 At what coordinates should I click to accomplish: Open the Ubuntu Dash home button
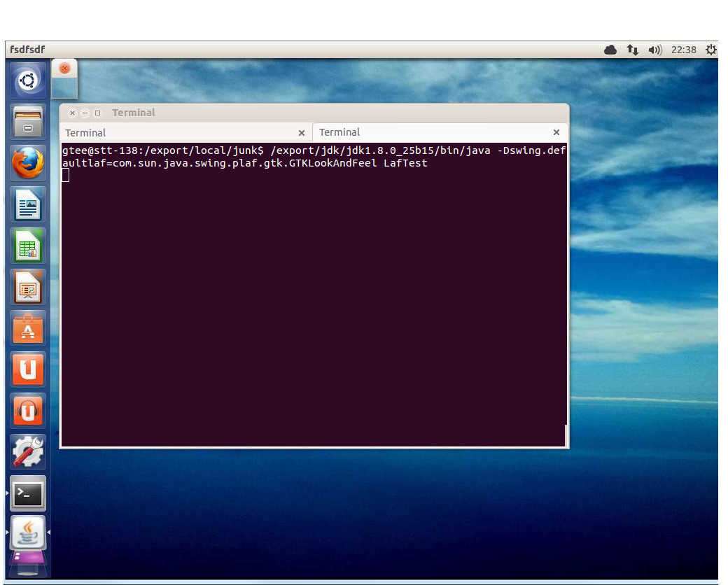pyautogui.click(x=28, y=82)
